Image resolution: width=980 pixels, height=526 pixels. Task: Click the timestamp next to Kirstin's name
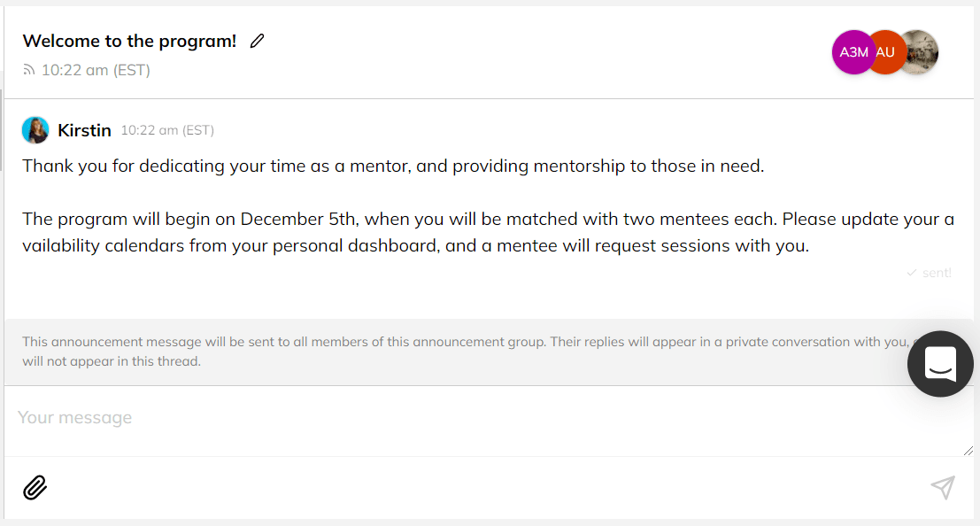167,130
